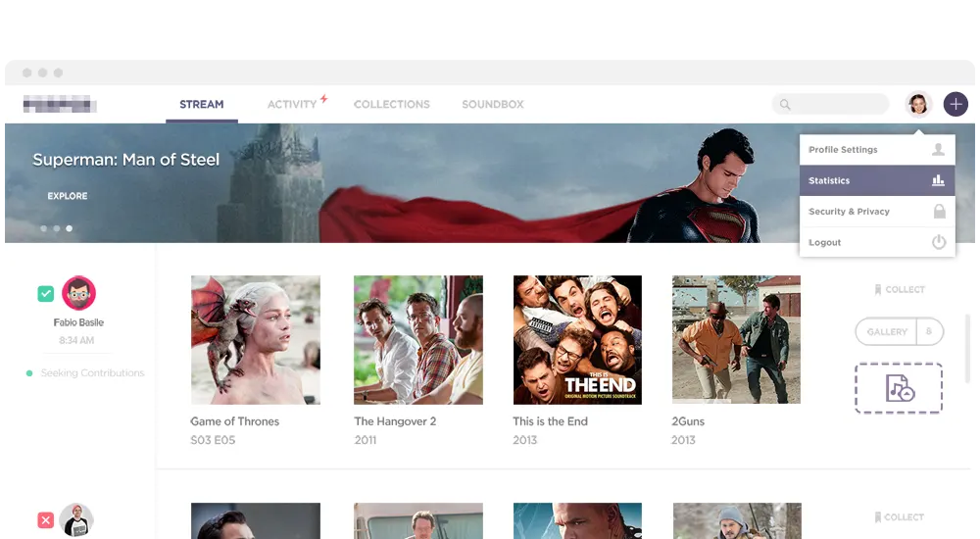
Task: Click the second user's avatar in the sidebar
Action: pos(76,520)
